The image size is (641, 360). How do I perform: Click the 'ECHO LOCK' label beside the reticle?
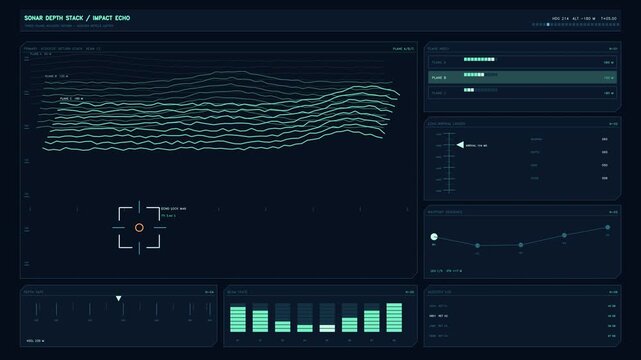[174, 209]
